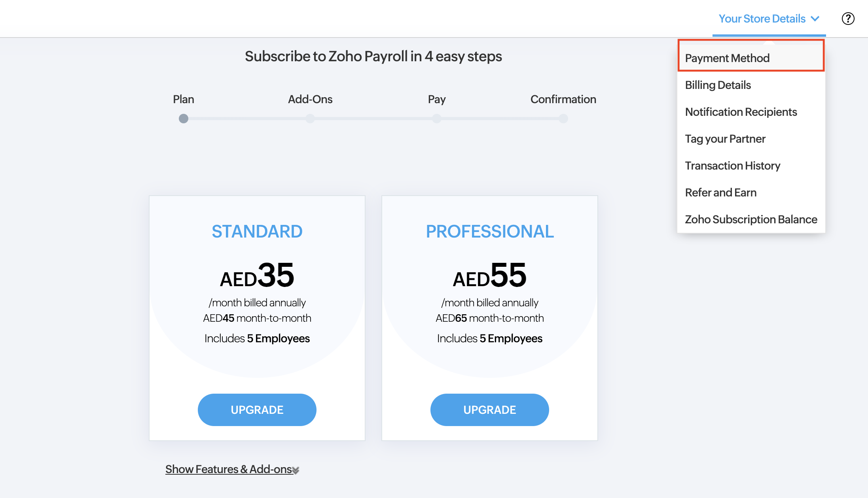Open Tag your Partner menu item
This screenshot has height=498, width=868.
coord(725,139)
